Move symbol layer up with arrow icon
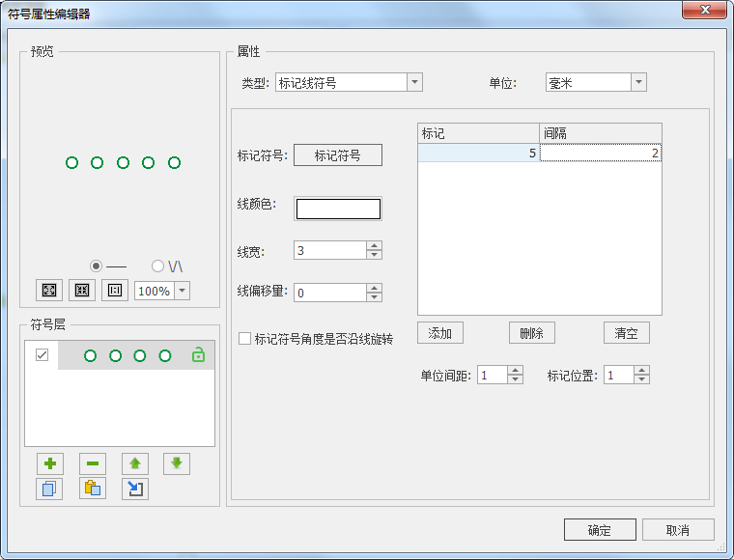This screenshot has height=560, width=734. (x=135, y=463)
